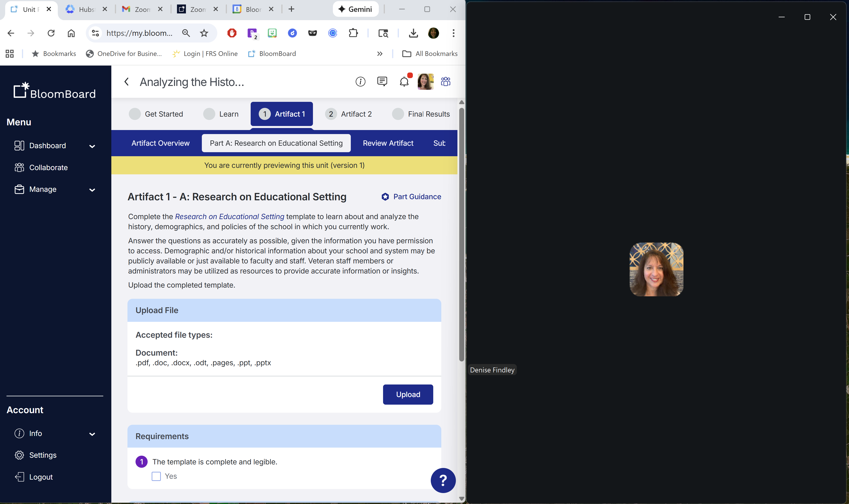Expand the Manage menu chevron

coord(92,190)
